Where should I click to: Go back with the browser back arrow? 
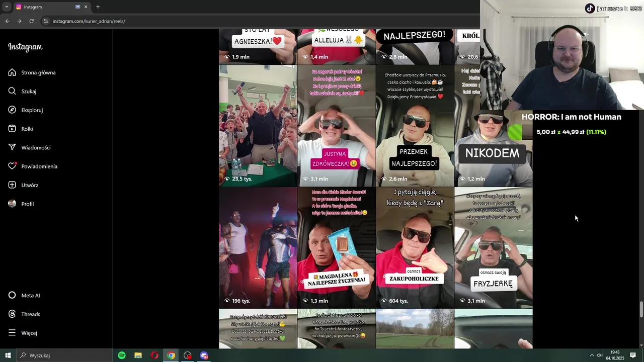[x=7, y=21]
